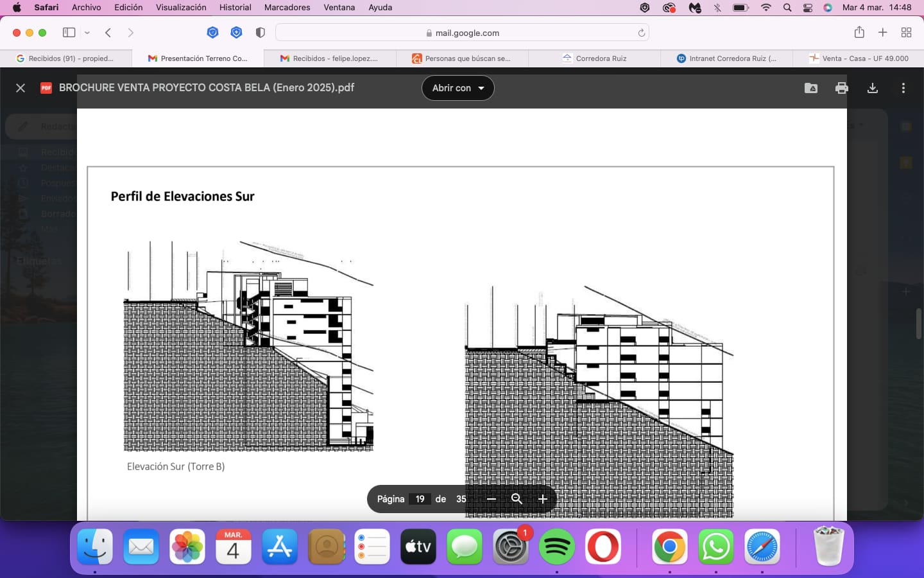The height and width of the screenshot is (578, 924).
Task: Open the Safari share menu
Action: tap(859, 32)
